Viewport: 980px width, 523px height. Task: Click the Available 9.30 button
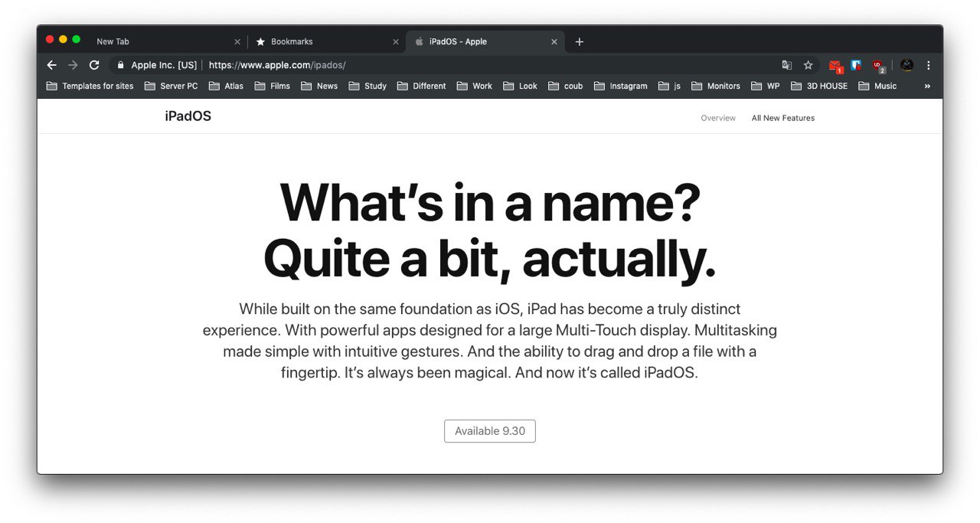[490, 431]
